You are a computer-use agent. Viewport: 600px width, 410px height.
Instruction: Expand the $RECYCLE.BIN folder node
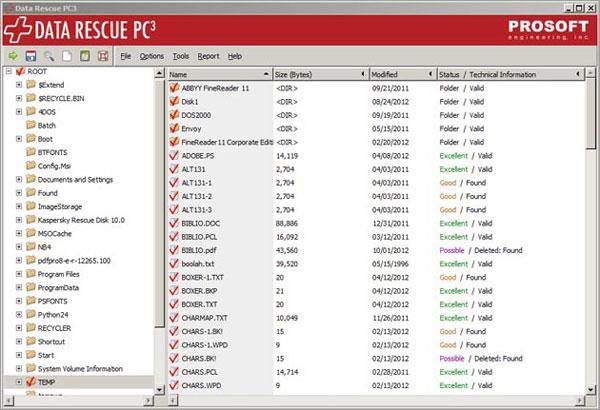(19, 98)
